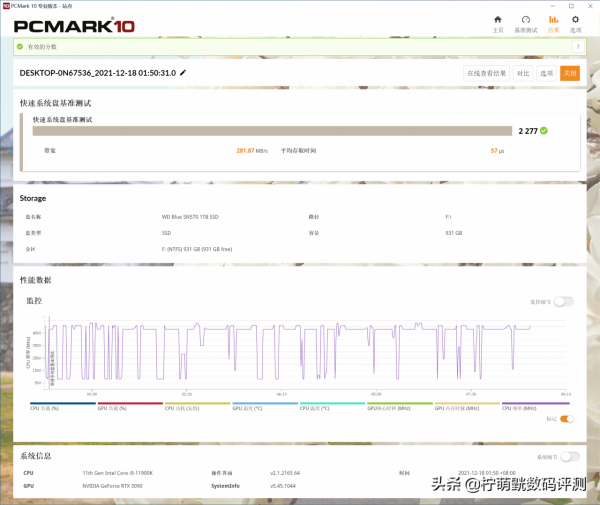The width and height of the screenshot is (600, 505).
Task: Click the View result online button
Action: 486,73
